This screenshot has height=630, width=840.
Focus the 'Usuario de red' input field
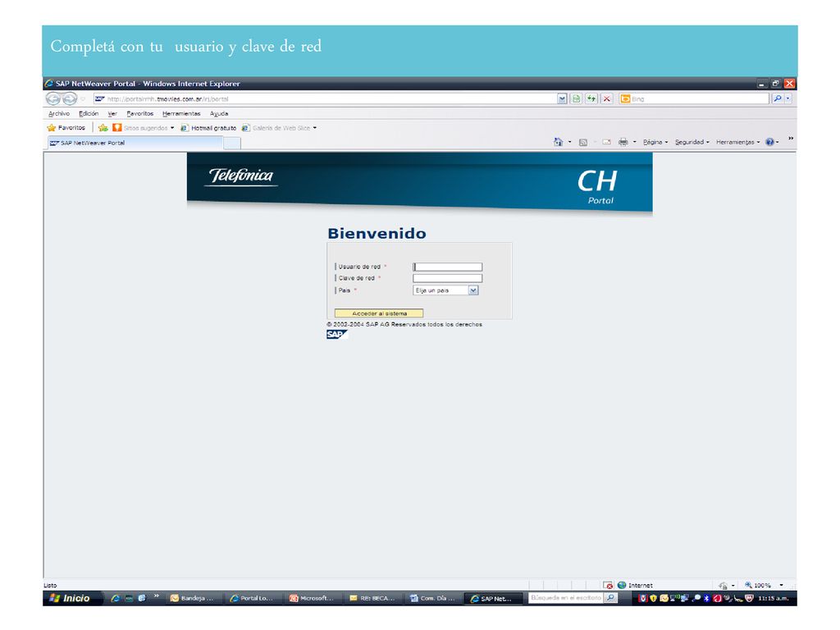click(447, 267)
